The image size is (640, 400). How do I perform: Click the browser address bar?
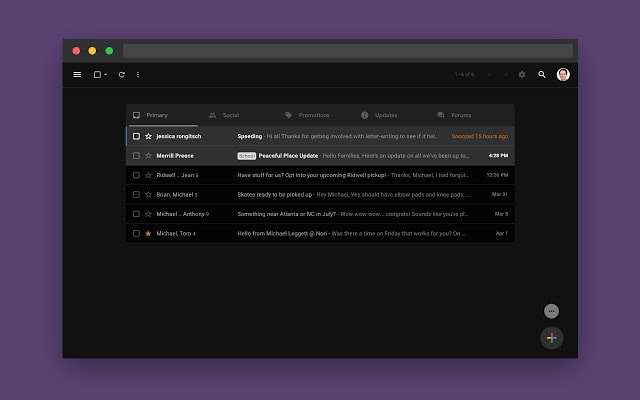[347, 50]
